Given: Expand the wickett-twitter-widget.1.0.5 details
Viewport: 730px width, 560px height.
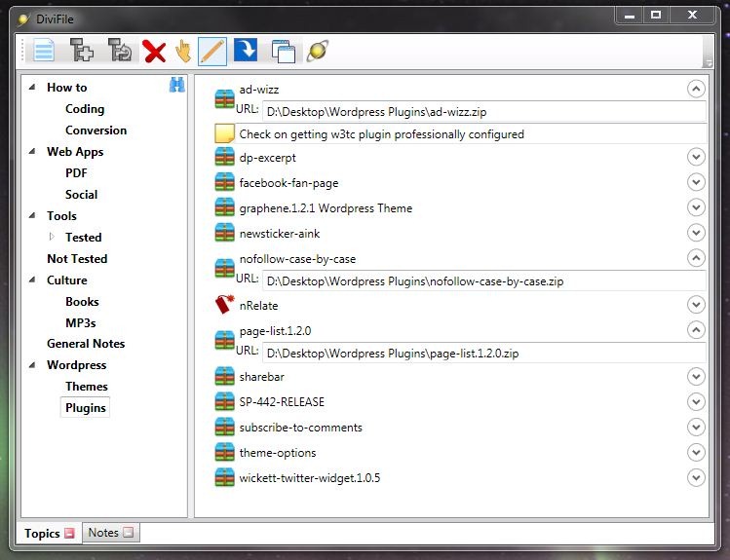Looking at the screenshot, I should (696, 477).
